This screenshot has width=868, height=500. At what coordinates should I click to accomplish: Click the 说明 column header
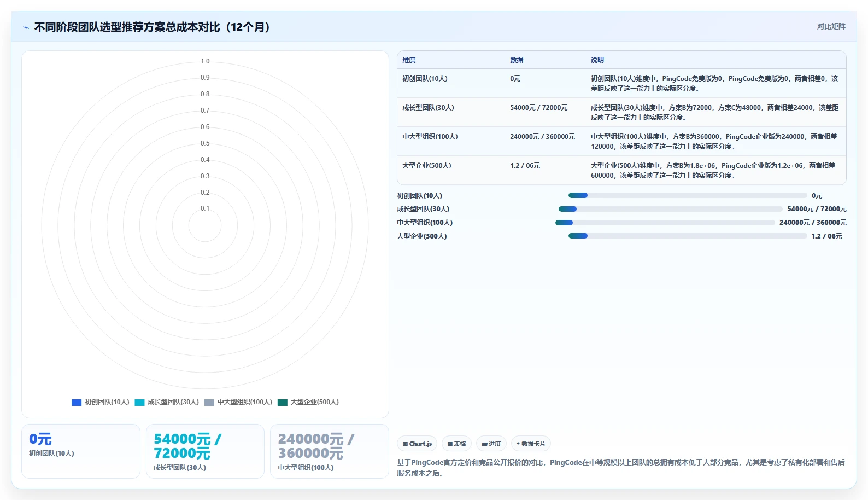(597, 60)
